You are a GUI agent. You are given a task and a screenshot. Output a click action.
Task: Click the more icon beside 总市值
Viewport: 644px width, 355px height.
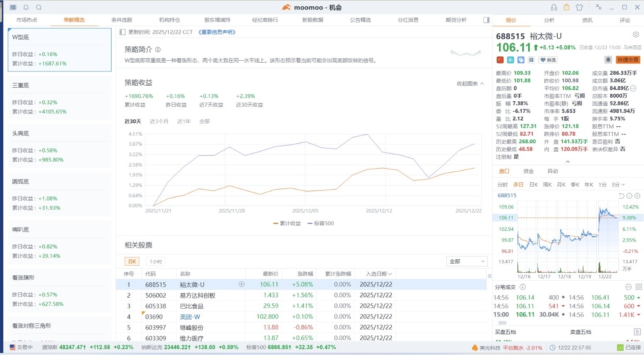(x=633, y=88)
